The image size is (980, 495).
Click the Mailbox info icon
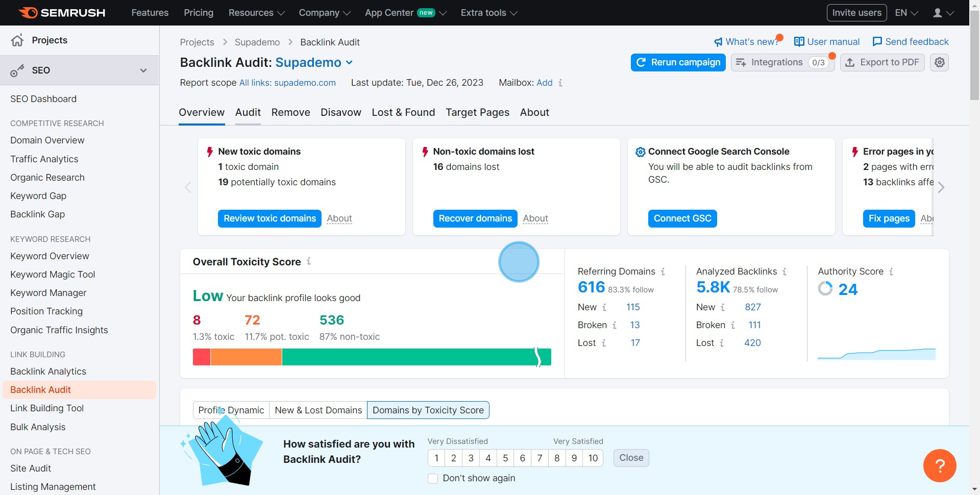(560, 83)
